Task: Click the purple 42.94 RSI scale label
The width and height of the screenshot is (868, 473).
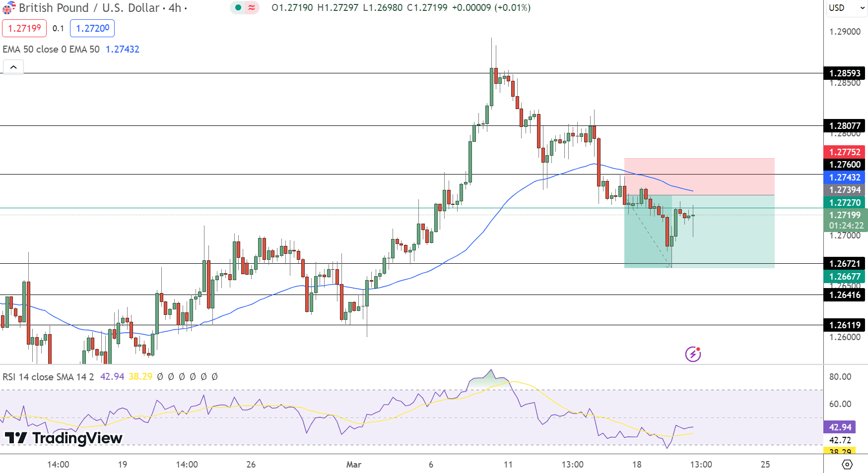Action: pyautogui.click(x=840, y=427)
